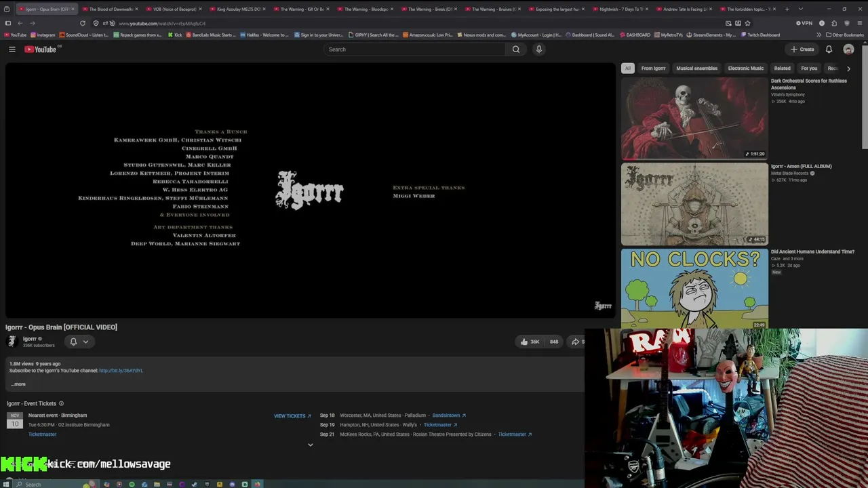Screen dimensions: 868x488
Task: Switch to King Azzulay MELTS tab
Action: point(239,9)
